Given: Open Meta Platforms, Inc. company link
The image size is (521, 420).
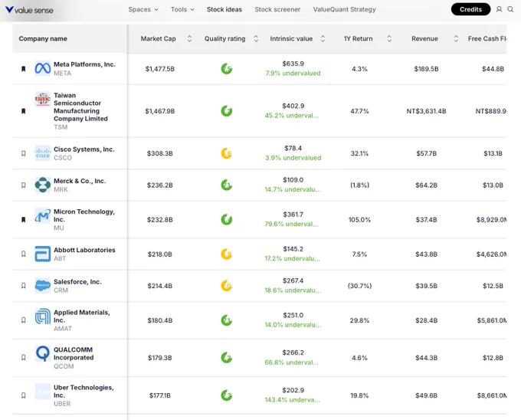Looking at the screenshot, I should point(84,64).
